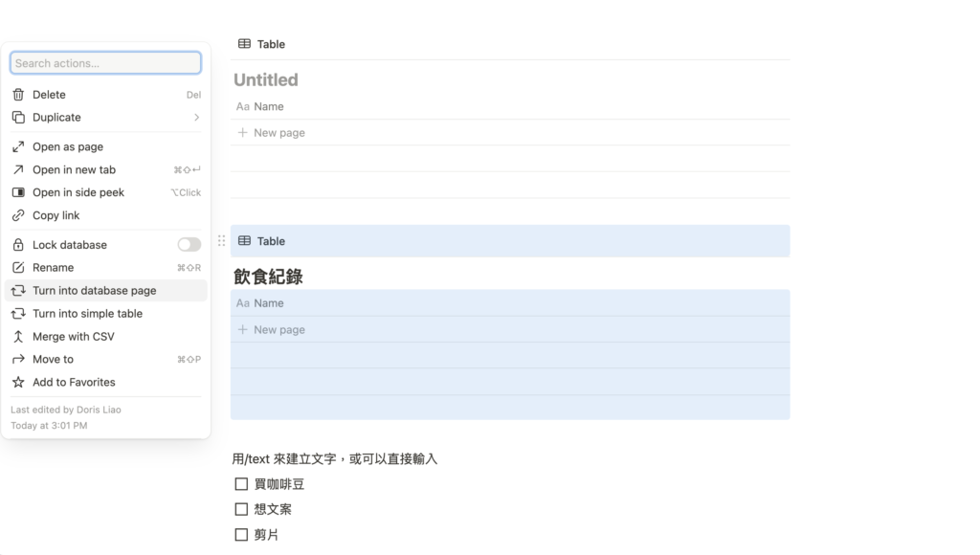Focus the Search actions field
Image resolution: width=980 pixels, height=555 pixels.
pos(105,63)
